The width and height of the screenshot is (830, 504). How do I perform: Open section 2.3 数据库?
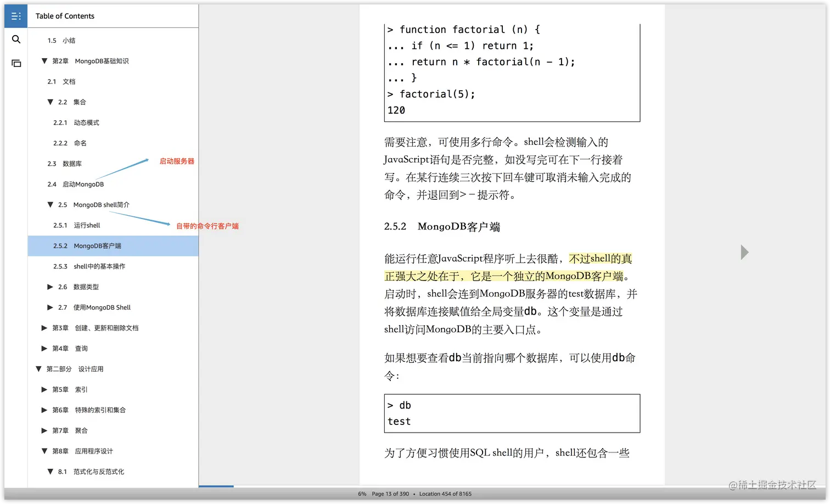(64, 164)
